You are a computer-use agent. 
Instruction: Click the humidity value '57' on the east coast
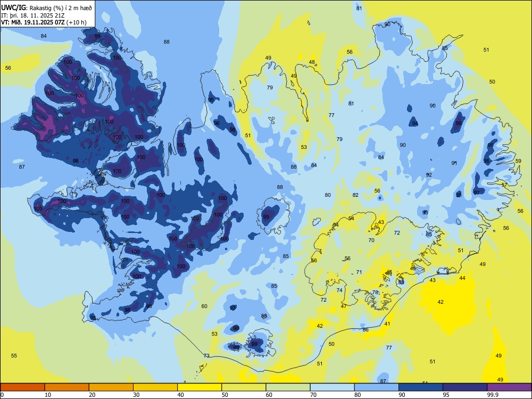tap(504, 185)
